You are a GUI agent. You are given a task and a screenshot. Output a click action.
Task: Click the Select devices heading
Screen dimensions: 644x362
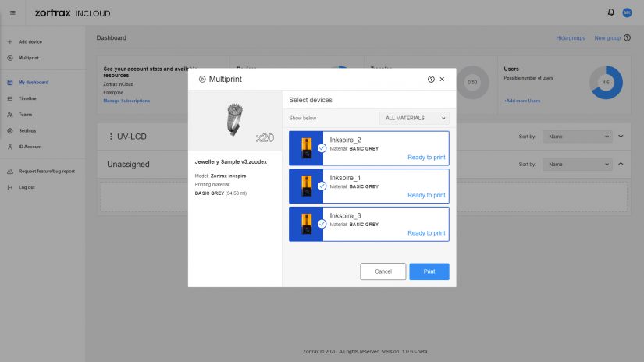click(311, 100)
